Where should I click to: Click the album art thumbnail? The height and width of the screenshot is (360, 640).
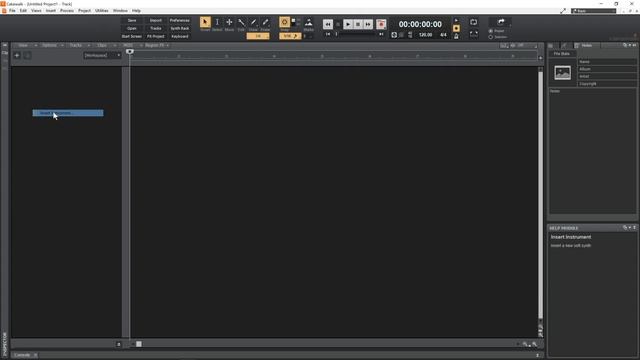point(562,73)
